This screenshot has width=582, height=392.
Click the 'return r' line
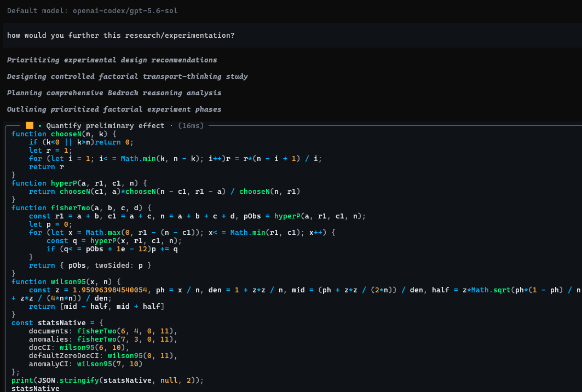[x=47, y=166]
